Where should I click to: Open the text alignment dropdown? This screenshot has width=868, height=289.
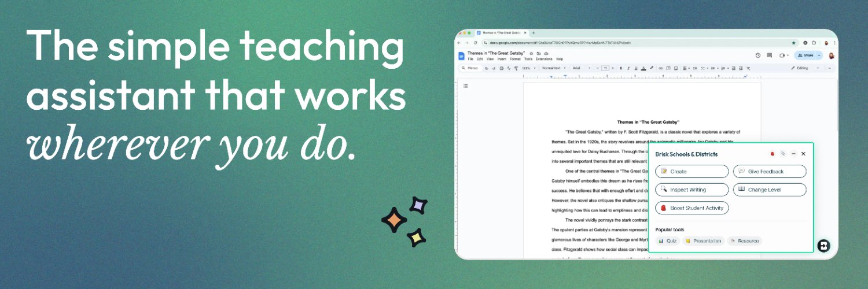[686, 68]
